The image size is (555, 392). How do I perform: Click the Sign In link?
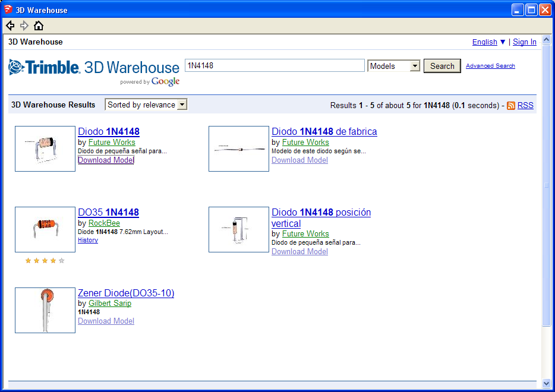(x=525, y=42)
